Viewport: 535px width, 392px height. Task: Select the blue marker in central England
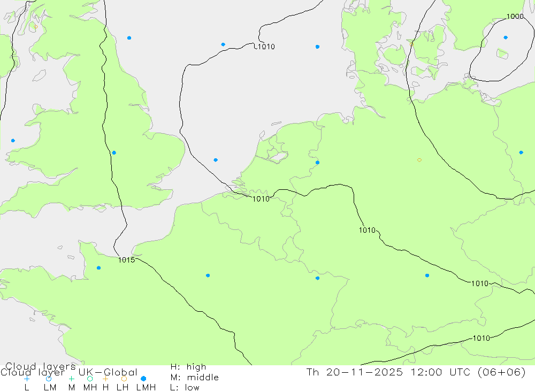pyautogui.click(x=114, y=153)
